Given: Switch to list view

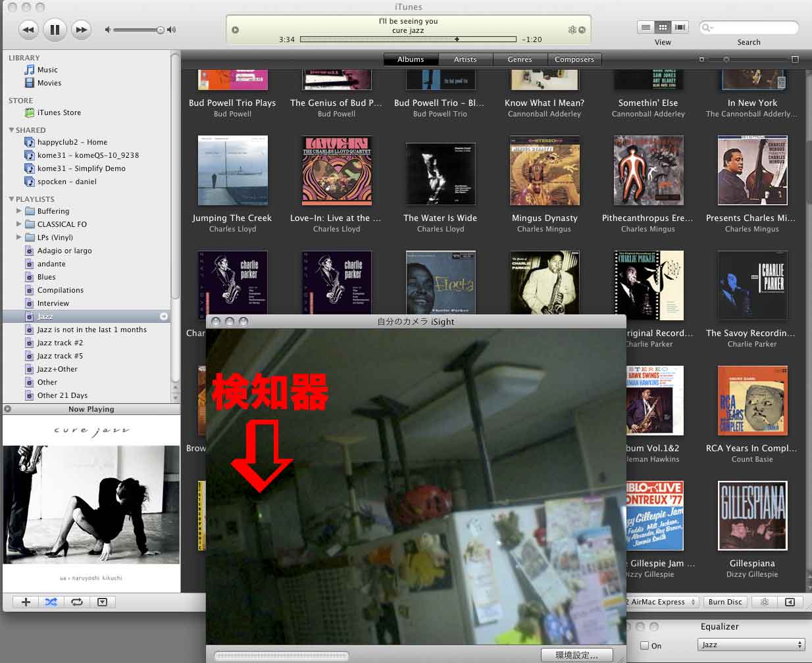Looking at the screenshot, I should coord(646,27).
